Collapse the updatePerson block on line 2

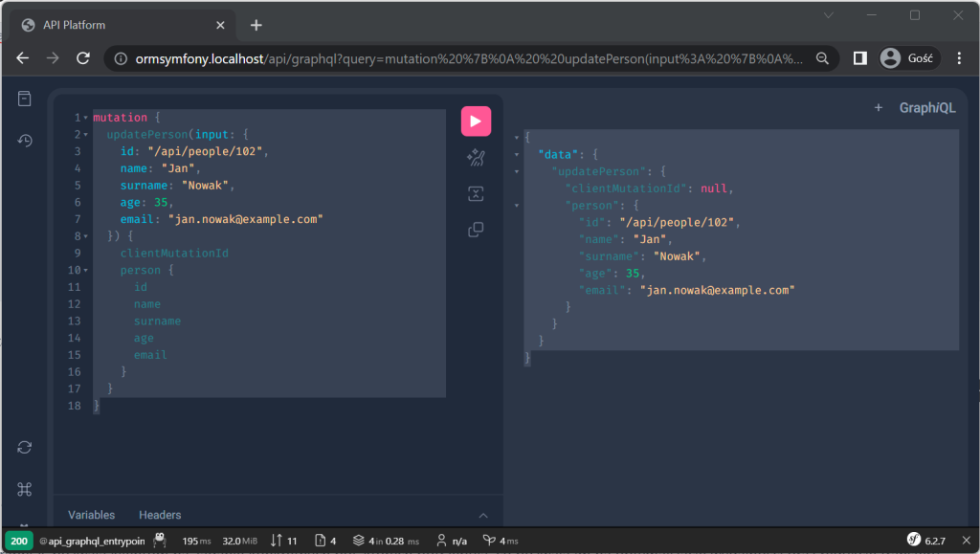[x=85, y=135]
